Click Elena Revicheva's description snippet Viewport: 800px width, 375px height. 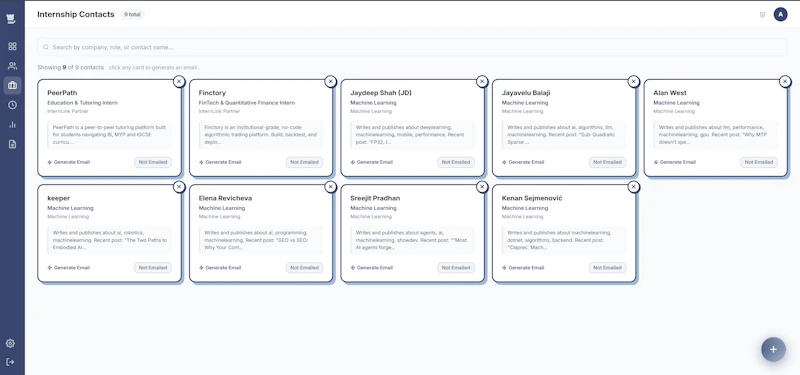point(261,240)
